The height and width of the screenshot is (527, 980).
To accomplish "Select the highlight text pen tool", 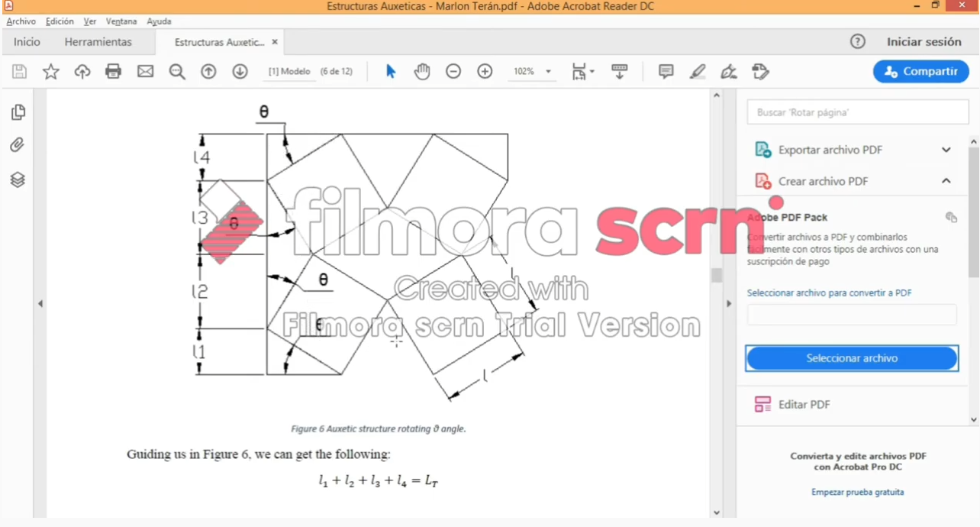I will click(x=698, y=72).
